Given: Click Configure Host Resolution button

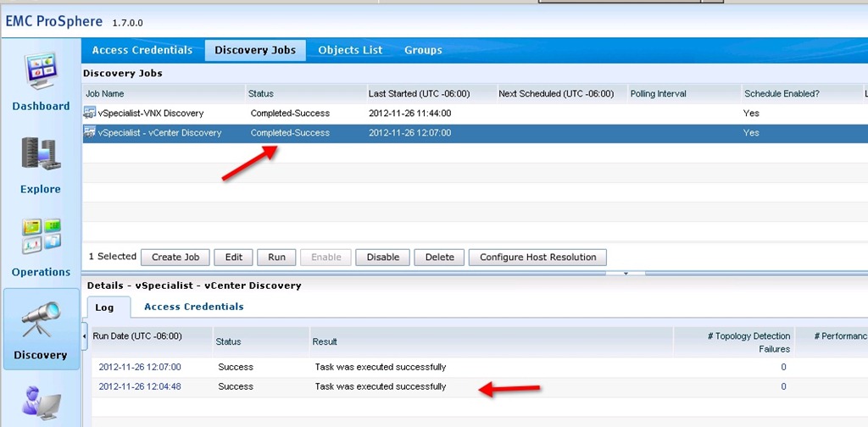Looking at the screenshot, I should click(x=537, y=257).
